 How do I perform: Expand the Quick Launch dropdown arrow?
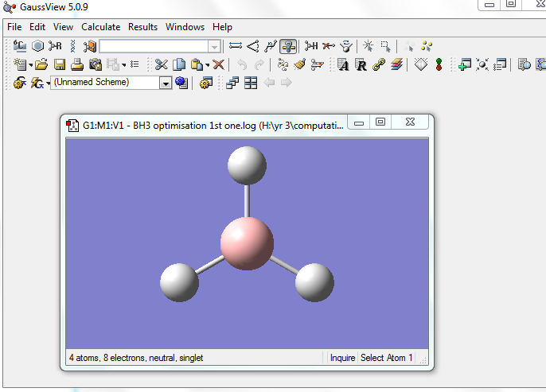48,83
